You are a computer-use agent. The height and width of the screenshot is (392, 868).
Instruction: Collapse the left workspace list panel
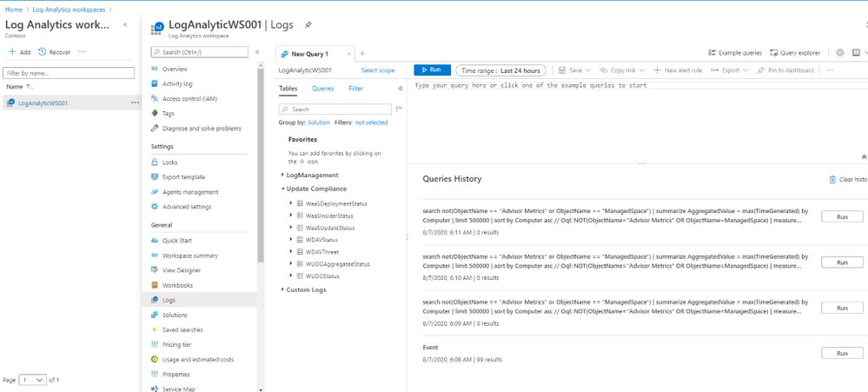[125, 25]
